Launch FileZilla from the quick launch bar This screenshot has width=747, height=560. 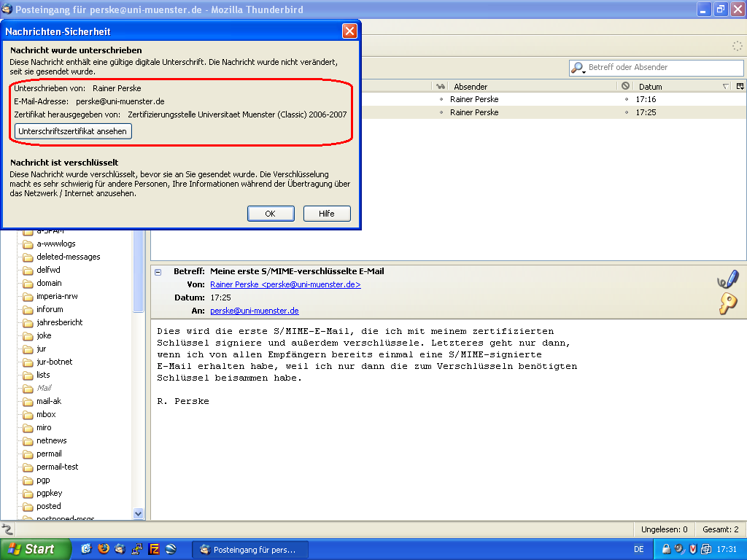pyautogui.click(x=154, y=549)
